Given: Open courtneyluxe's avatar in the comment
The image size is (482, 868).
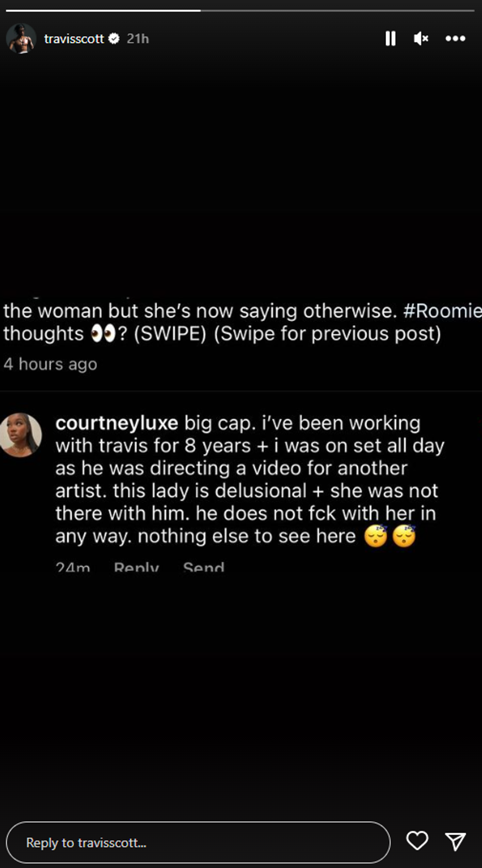Looking at the screenshot, I should click(x=21, y=435).
